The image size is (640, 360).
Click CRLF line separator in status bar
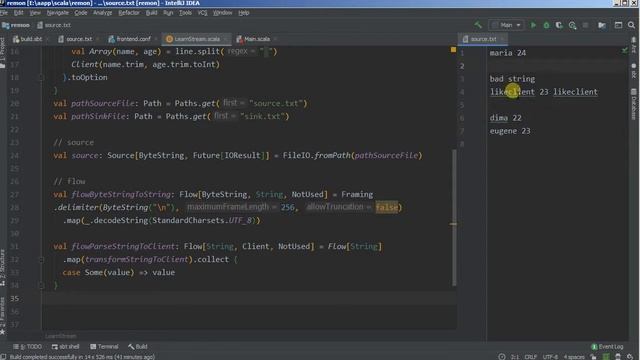[x=531, y=357]
